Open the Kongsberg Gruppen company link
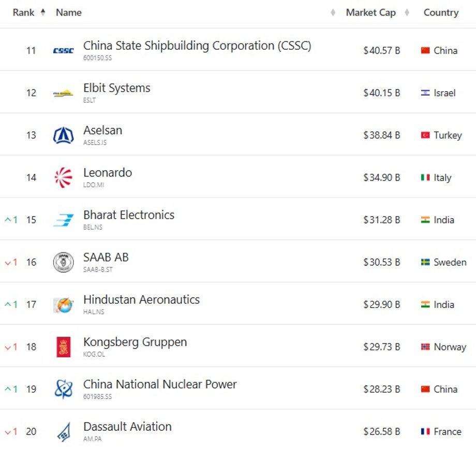Image resolution: width=476 pixels, height=453 pixels. tap(135, 342)
